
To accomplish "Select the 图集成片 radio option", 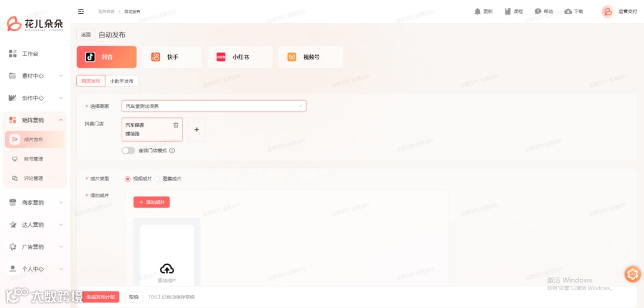I will [157, 179].
